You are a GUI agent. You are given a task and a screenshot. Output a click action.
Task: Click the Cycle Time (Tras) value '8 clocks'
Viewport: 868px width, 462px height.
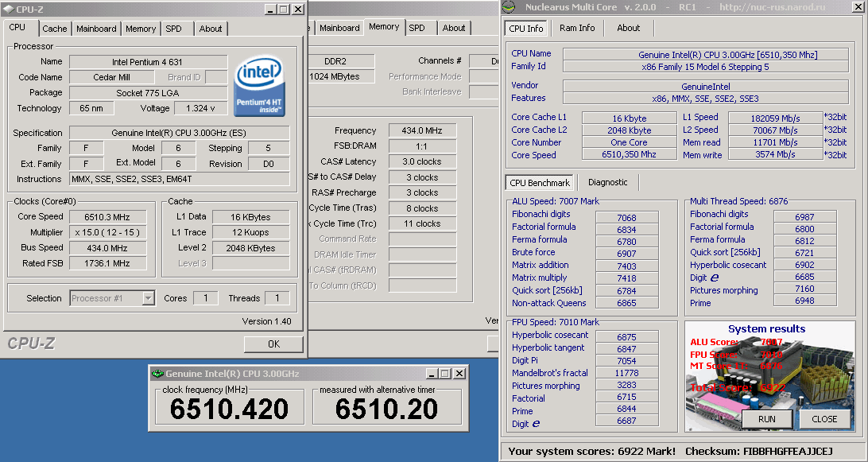(x=422, y=208)
